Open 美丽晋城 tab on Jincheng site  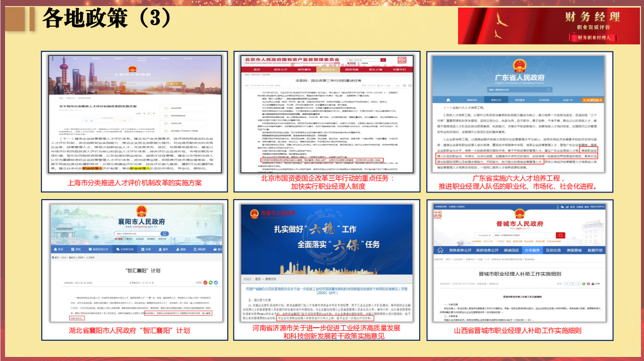(574, 251)
